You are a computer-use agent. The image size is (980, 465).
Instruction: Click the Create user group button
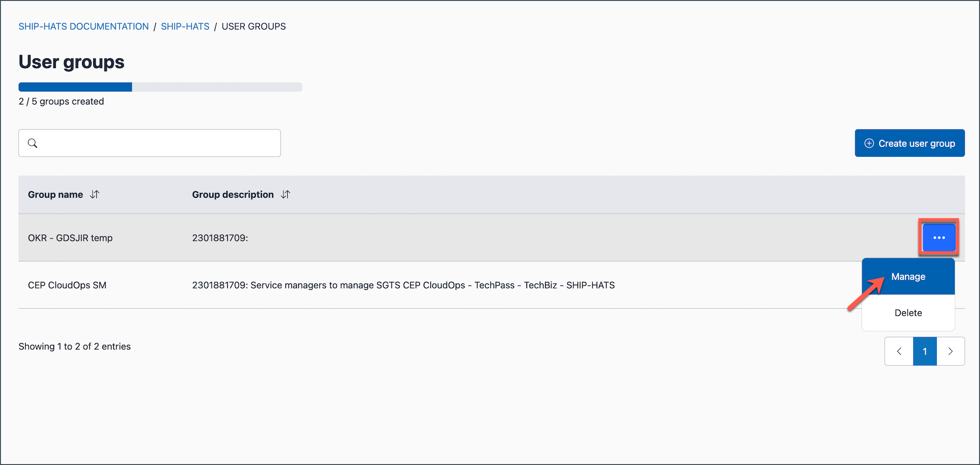(909, 143)
